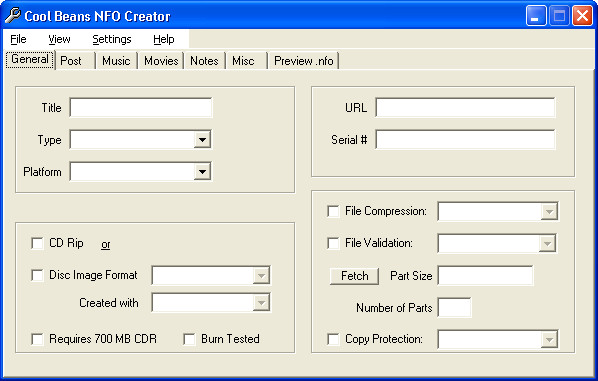
Task: Click into the Serial # field
Action: 465,140
